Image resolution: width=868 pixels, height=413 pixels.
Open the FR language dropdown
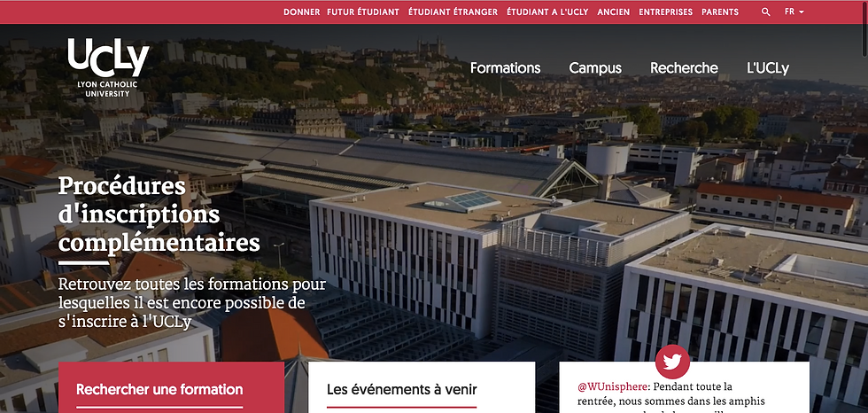[x=794, y=12]
